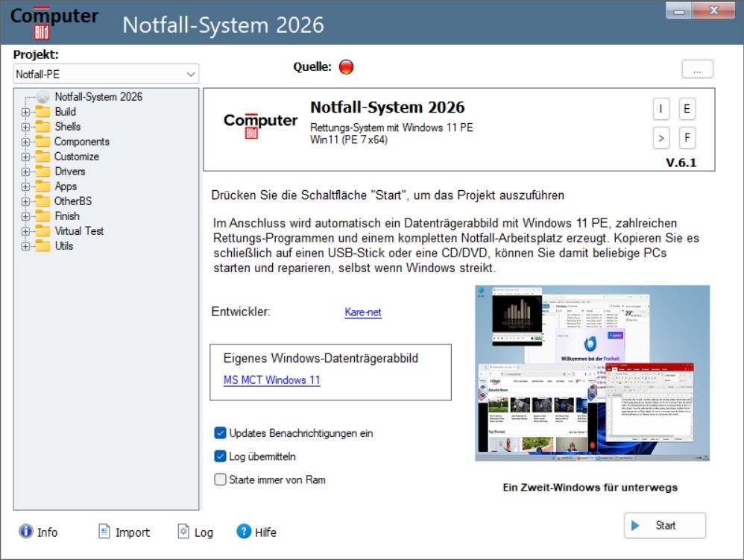Image resolution: width=744 pixels, height=560 pixels.
Task: Click the red Quelle status indicator
Action: (347, 67)
